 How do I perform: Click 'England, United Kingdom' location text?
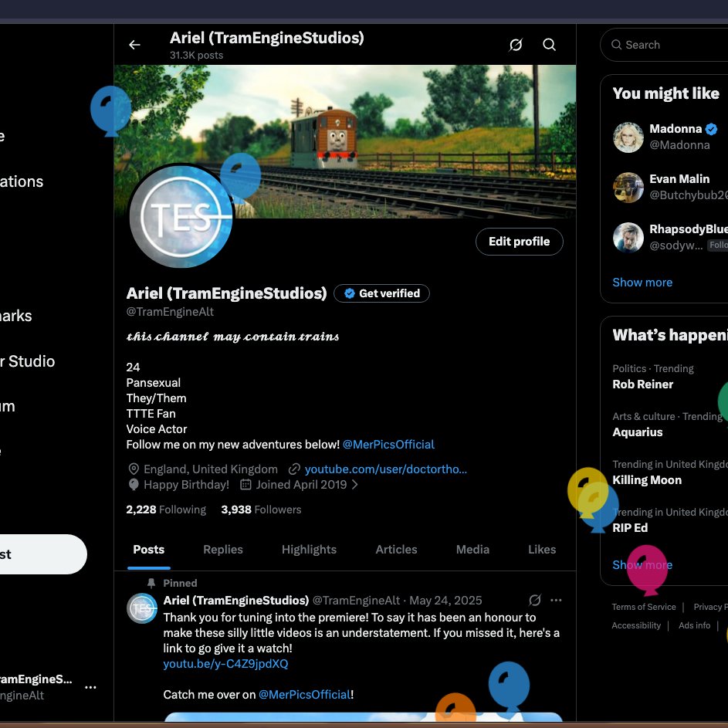(x=211, y=469)
